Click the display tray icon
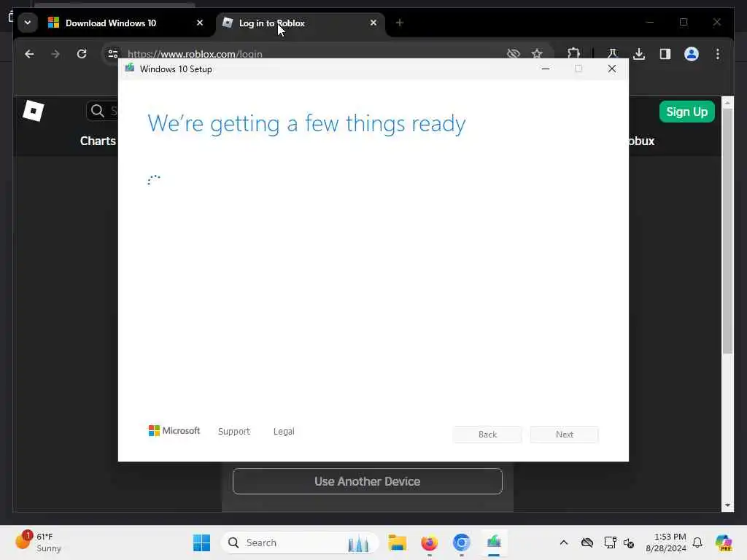This screenshot has height=560, width=747. click(x=611, y=542)
